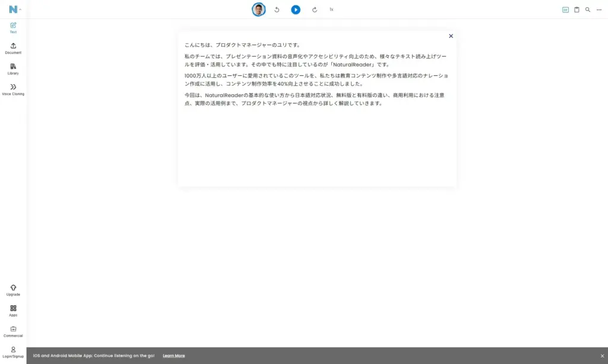
Task: Click the Learn More link
Action: (174, 356)
